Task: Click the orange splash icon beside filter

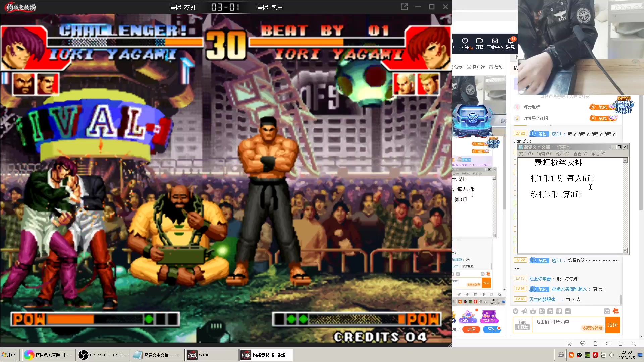Action: (615, 311)
